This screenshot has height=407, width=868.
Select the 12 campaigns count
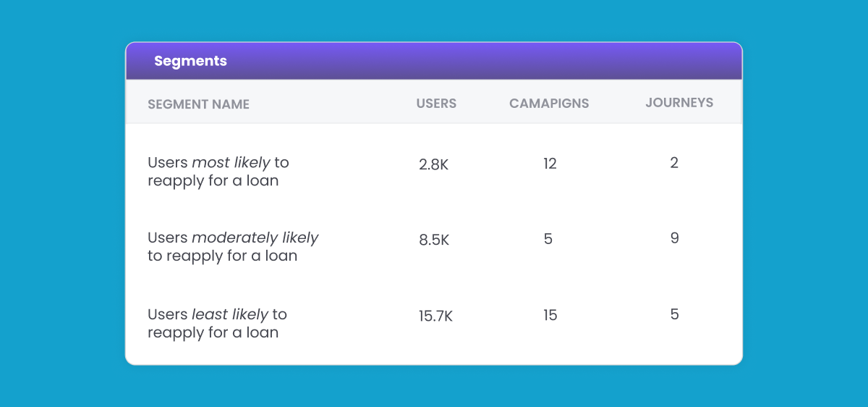[550, 164]
